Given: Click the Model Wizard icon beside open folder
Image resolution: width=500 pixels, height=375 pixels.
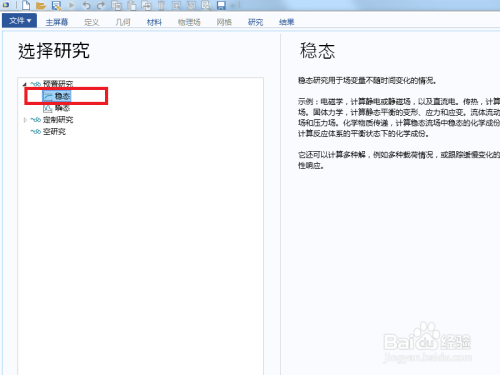Looking at the screenshot, I should [57, 5].
